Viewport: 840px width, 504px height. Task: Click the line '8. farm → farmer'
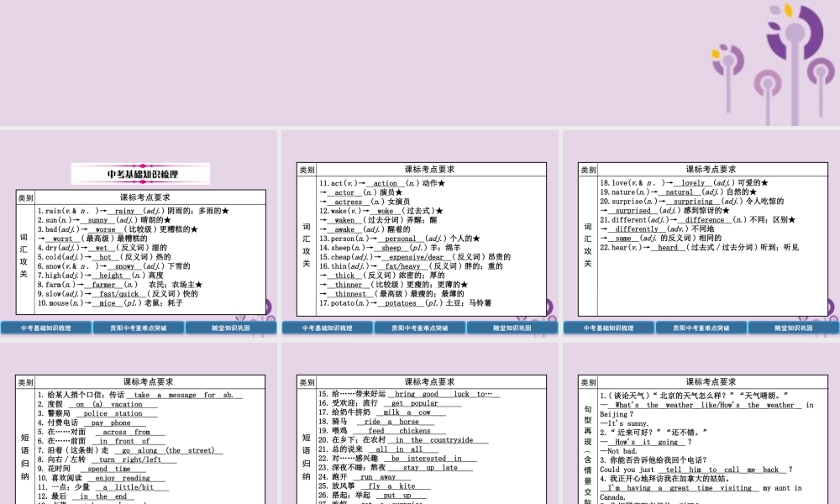coord(119,285)
